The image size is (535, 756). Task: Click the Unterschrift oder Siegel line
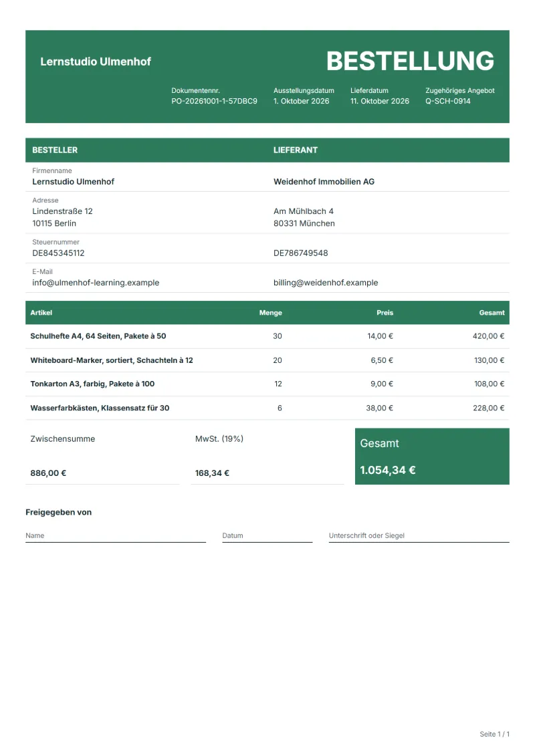[419, 536]
